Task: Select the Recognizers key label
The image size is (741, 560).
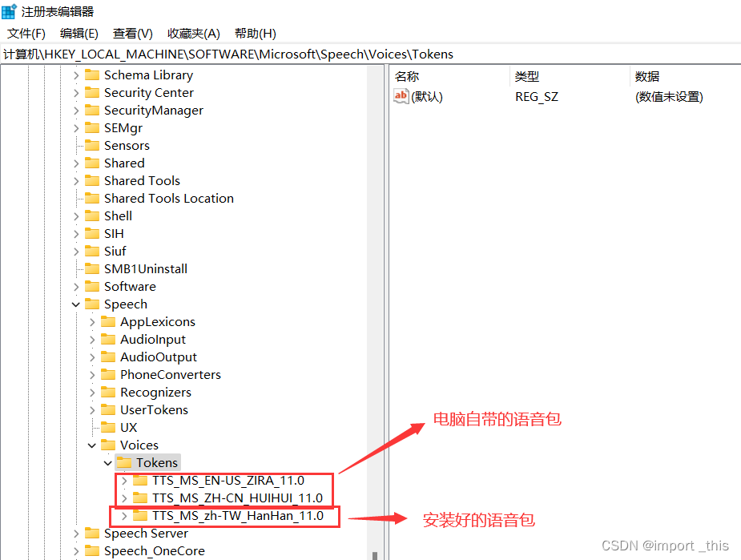Action: pos(155,393)
